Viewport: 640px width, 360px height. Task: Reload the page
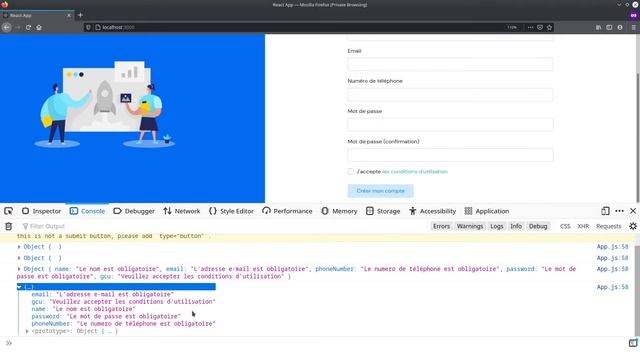(x=28, y=27)
